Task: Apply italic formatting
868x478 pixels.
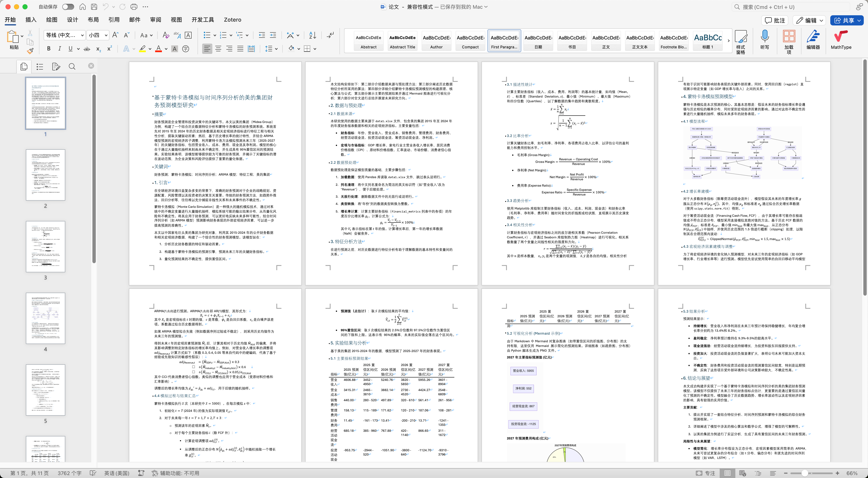Action: (60, 49)
